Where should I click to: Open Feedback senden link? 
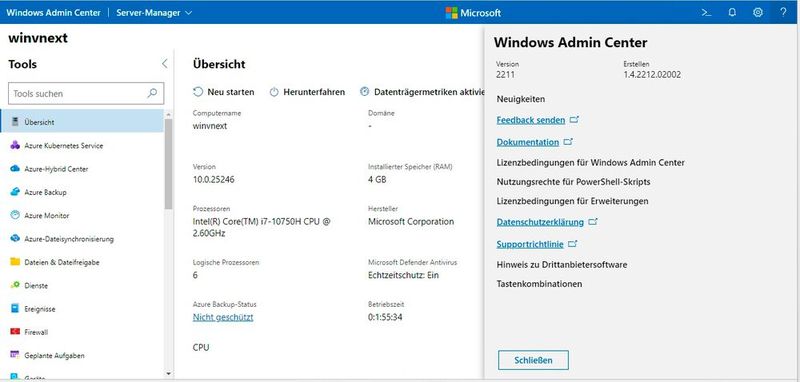[531, 120]
